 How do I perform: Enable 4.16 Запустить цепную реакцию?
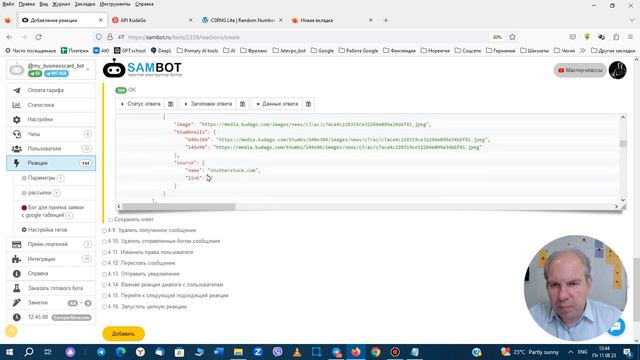click(x=104, y=307)
